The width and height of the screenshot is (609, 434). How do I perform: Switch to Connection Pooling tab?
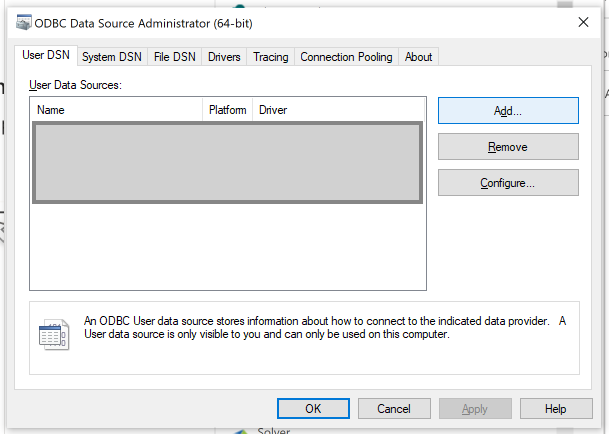point(346,57)
